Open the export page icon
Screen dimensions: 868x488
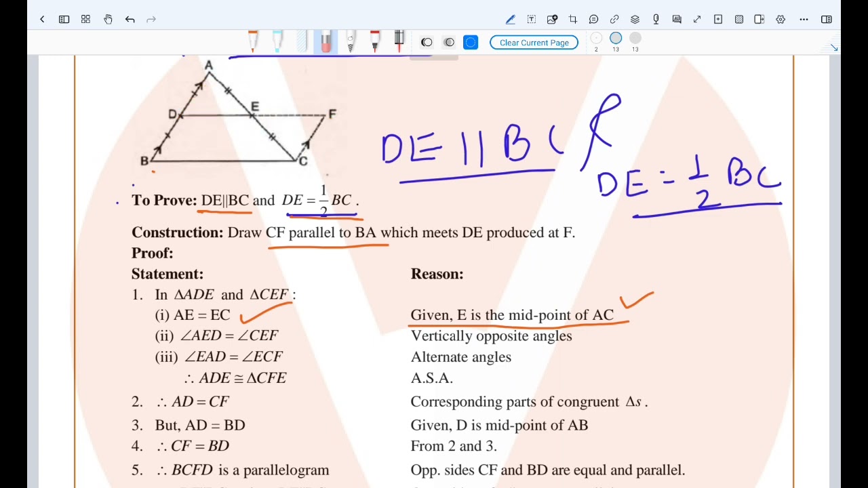[759, 20]
